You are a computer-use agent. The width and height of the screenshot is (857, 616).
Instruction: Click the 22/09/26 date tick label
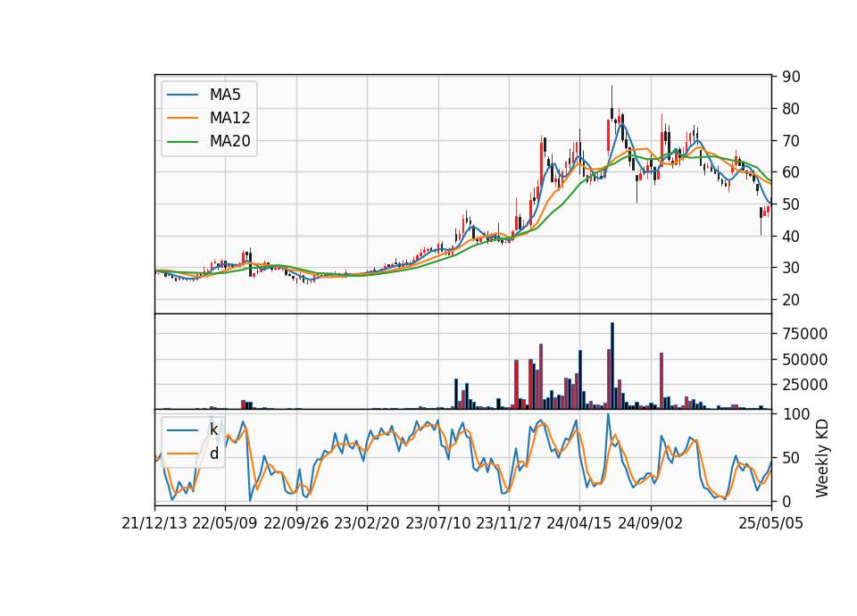296,524
